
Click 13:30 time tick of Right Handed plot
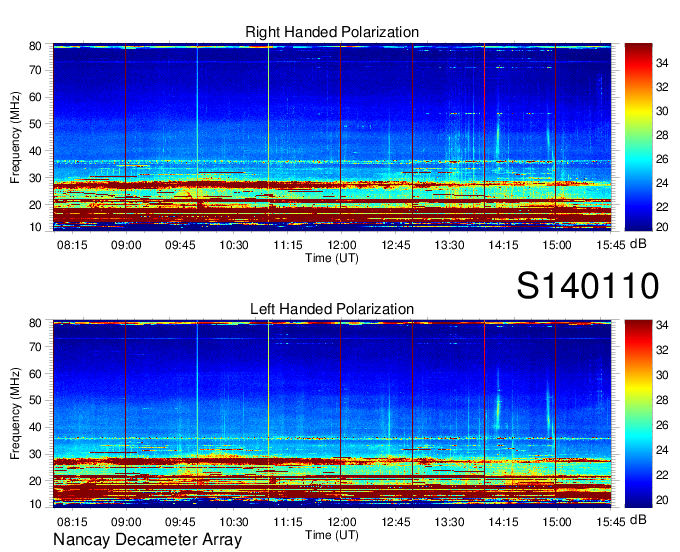(449, 245)
